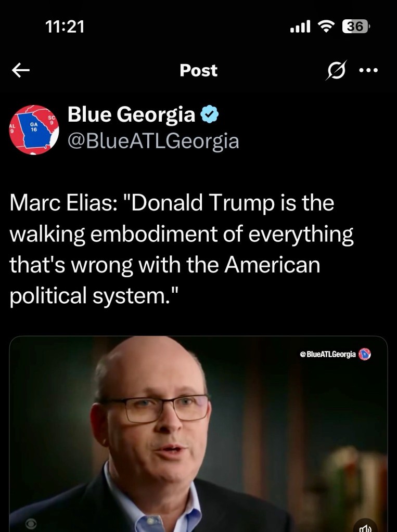Tap the CBS eye logo in the video

[31, 524]
